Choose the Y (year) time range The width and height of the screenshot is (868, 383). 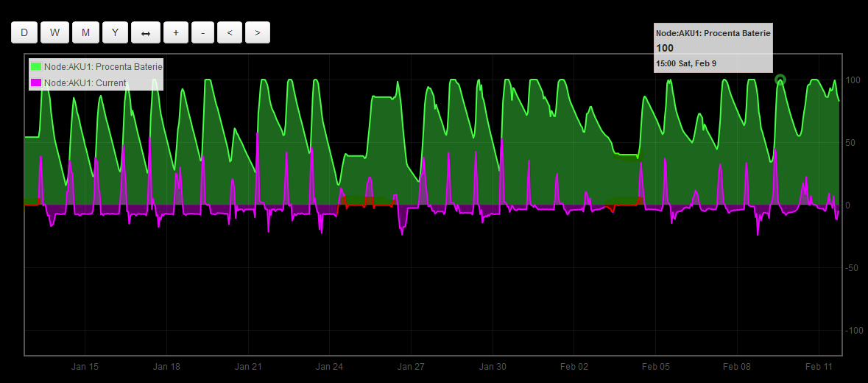point(115,32)
